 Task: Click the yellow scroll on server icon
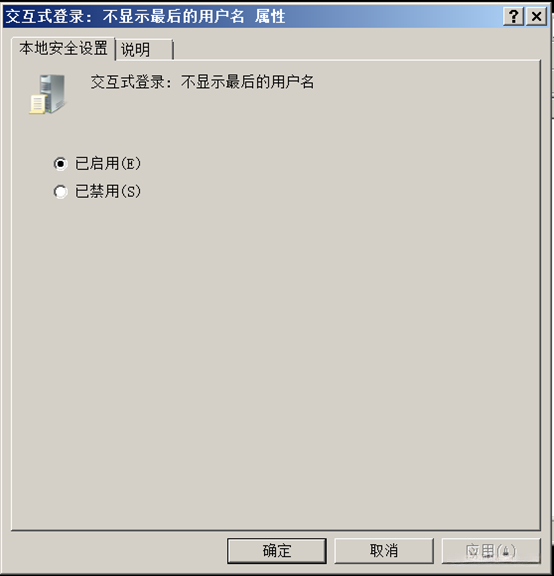(x=38, y=104)
